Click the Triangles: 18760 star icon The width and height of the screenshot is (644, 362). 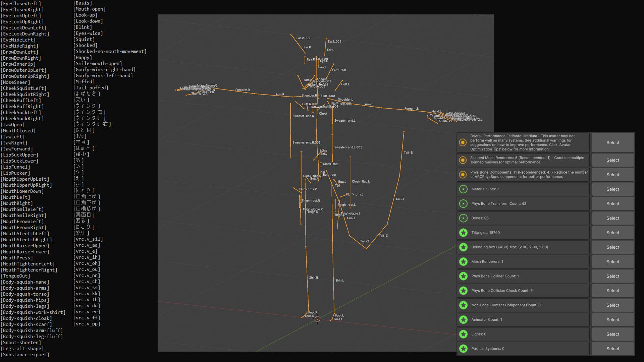(463, 233)
